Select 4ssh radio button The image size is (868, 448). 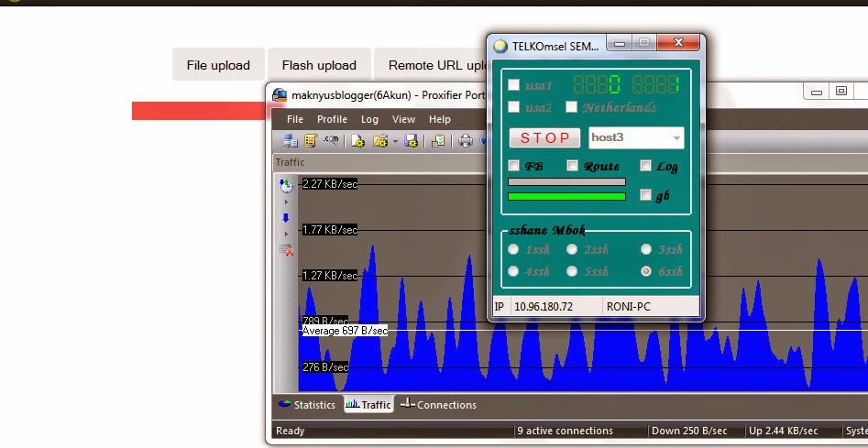513,271
